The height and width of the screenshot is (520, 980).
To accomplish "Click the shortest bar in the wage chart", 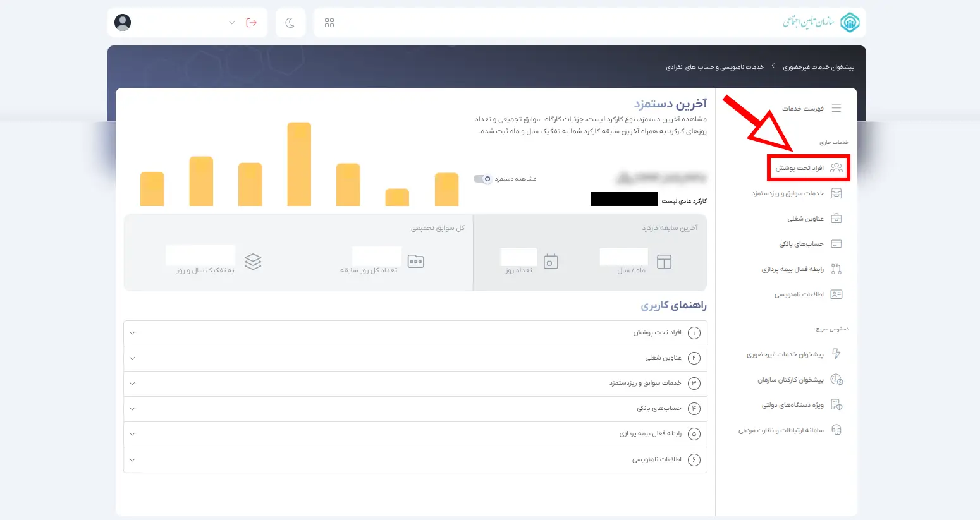I will point(397,197).
